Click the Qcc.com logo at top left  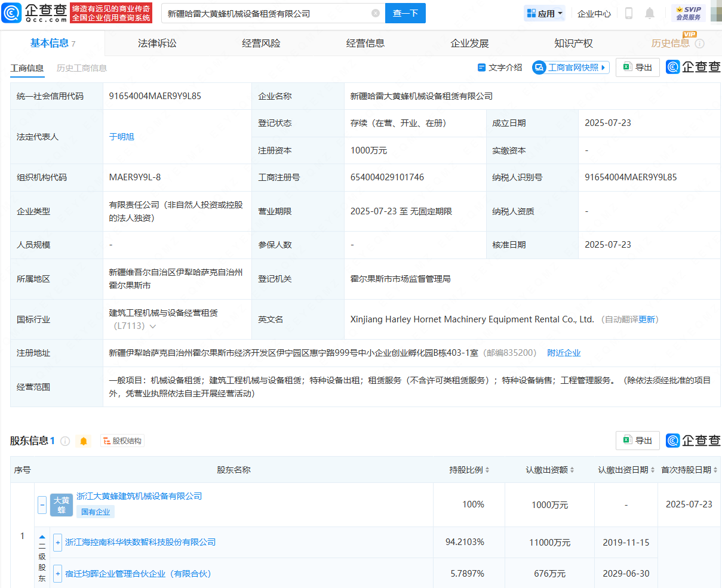coord(35,13)
